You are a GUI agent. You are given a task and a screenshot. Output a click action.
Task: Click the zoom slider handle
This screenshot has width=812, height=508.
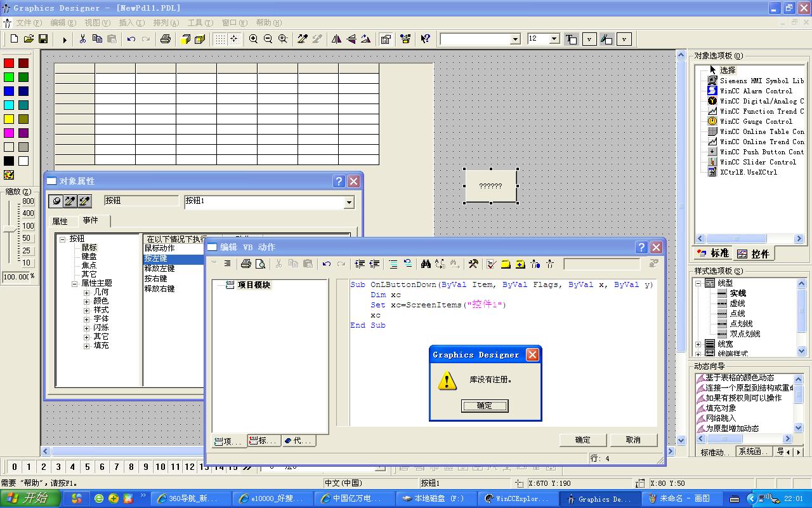(x=9, y=230)
